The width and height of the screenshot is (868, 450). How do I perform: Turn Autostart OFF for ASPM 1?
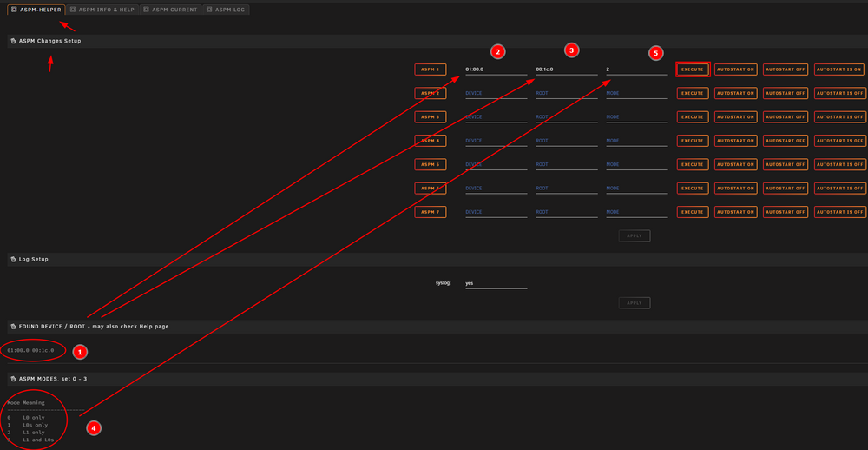[x=786, y=69]
